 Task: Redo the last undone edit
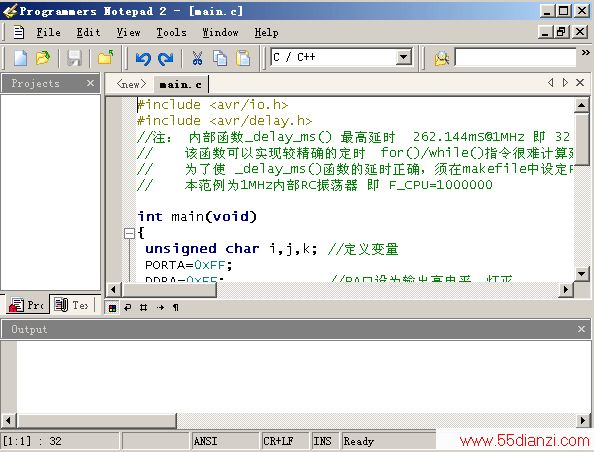pos(166,58)
